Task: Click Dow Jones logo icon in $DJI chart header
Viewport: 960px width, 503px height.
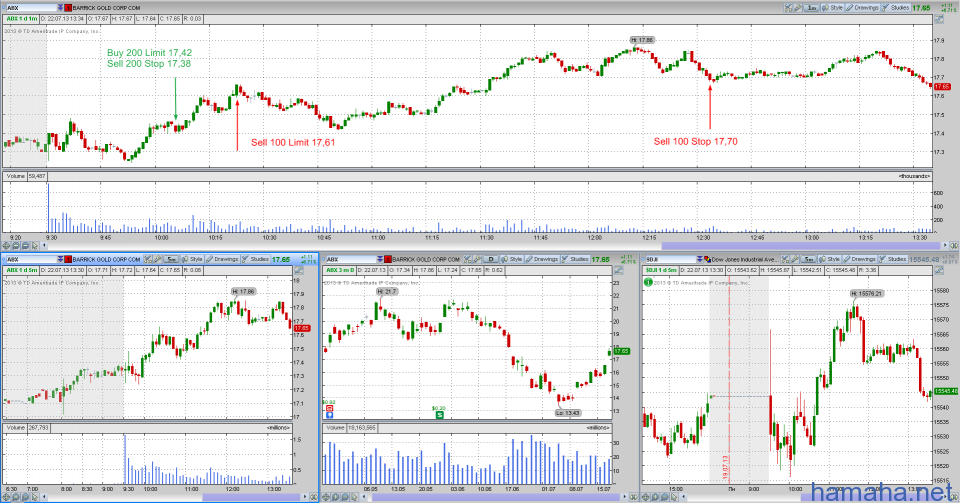Action: [707, 259]
